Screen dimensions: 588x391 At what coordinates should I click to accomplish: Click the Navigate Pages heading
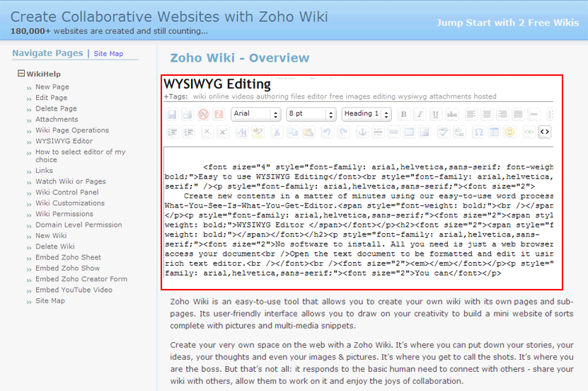pyautogui.click(x=47, y=53)
